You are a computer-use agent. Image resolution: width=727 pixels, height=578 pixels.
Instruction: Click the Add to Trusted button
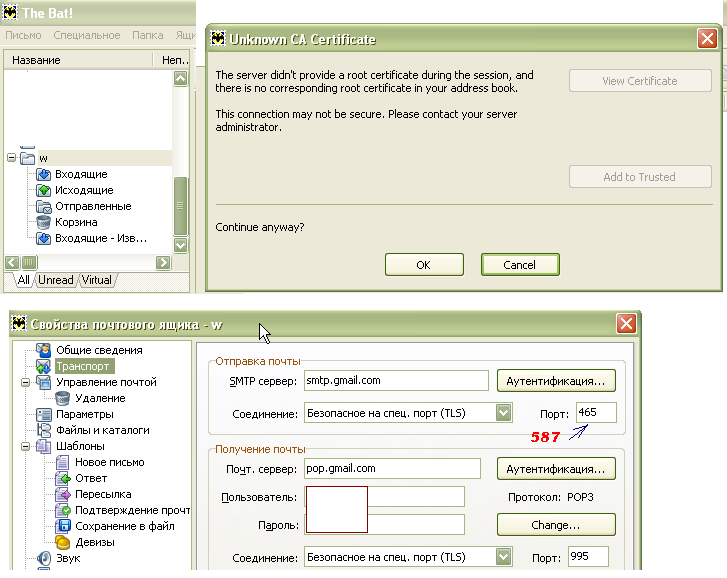640,177
